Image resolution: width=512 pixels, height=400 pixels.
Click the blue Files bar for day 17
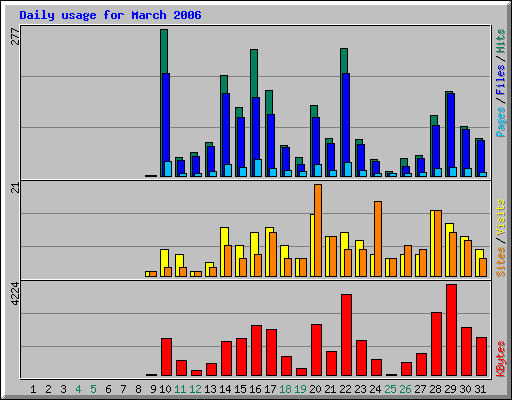pos(271,142)
